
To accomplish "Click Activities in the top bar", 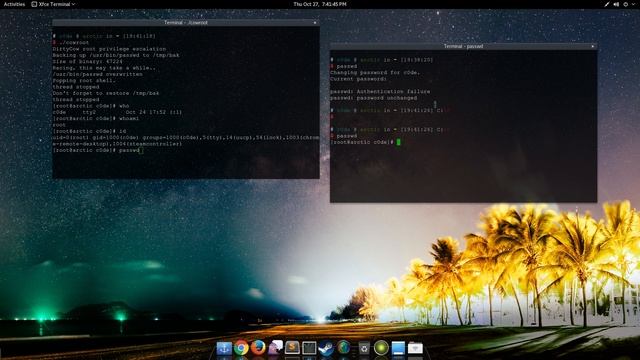I will click(x=14, y=4).
